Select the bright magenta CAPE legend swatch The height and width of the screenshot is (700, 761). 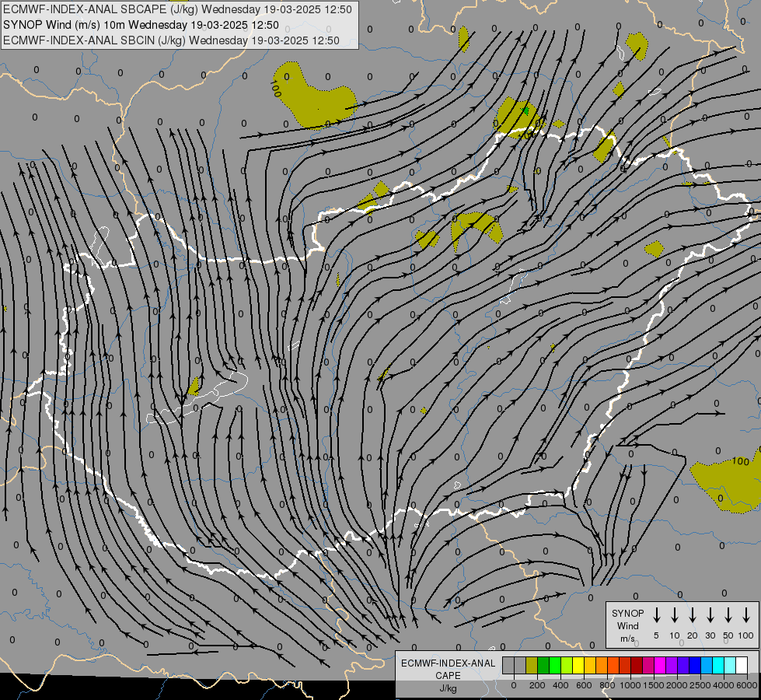tap(660, 665)
